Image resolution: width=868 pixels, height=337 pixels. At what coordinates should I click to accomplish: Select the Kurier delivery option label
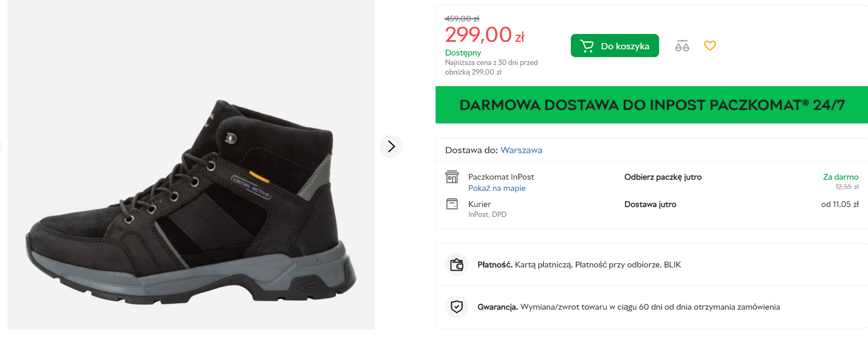[479, 204]
